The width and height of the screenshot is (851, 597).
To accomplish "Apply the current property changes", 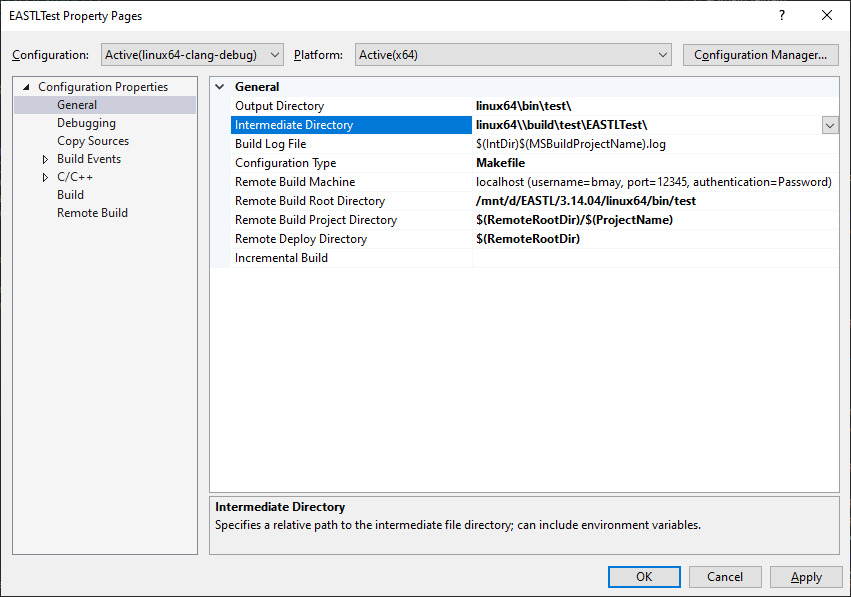I will point(805,576).
